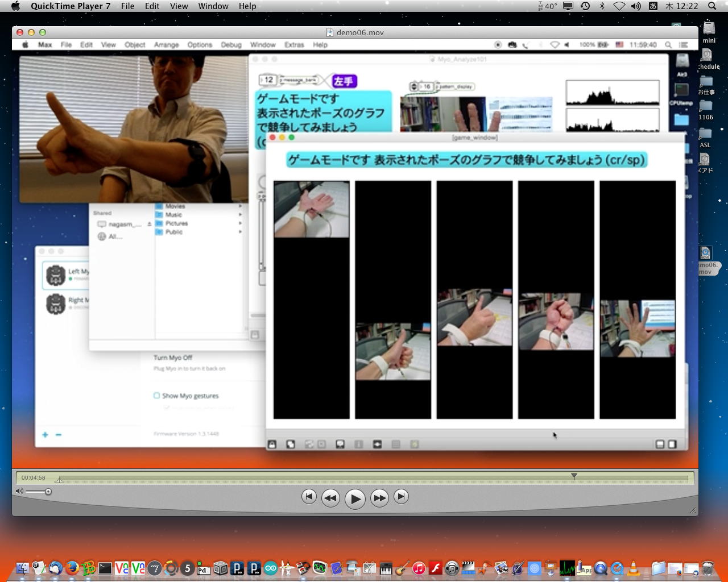Open iTunes from the Dock
This screenshot has width=728, height=582.
[x=419, y=568]
